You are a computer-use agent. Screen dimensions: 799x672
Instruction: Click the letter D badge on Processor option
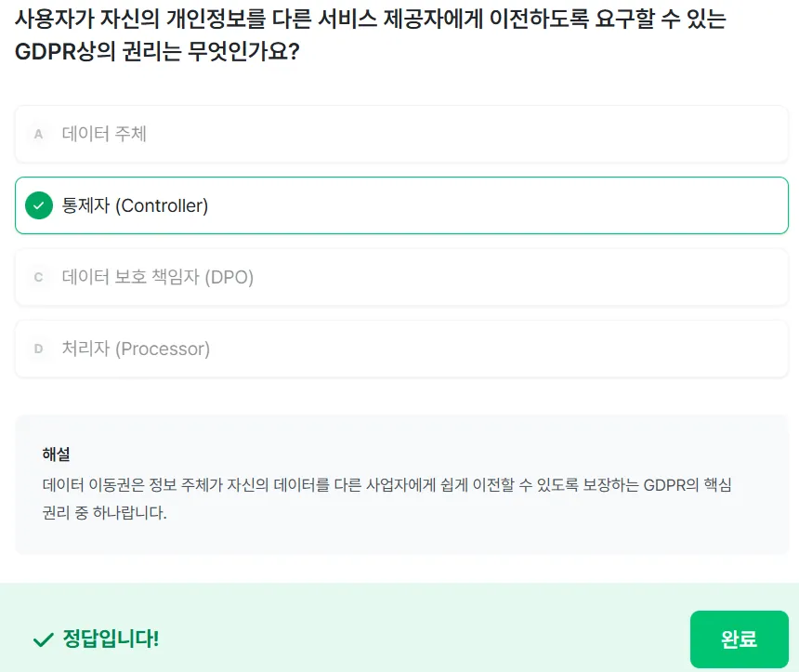pyautogui.click(x=38, y=349)
